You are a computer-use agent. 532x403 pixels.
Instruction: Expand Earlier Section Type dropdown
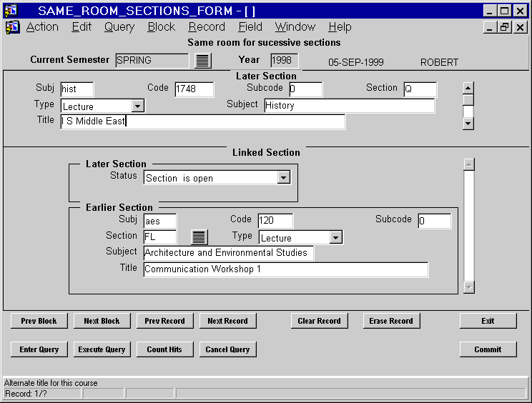(x=335, y=237)
